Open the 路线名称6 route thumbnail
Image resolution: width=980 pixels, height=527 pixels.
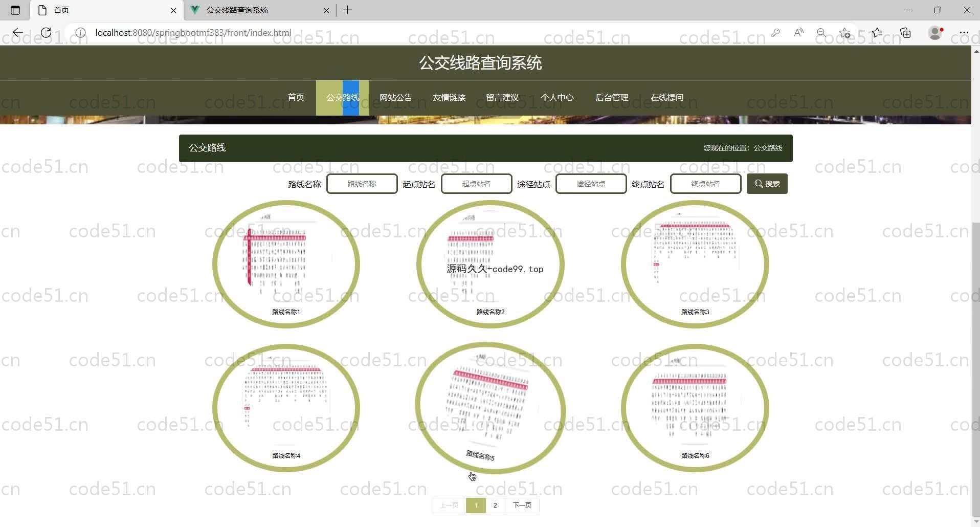[695, 408]
